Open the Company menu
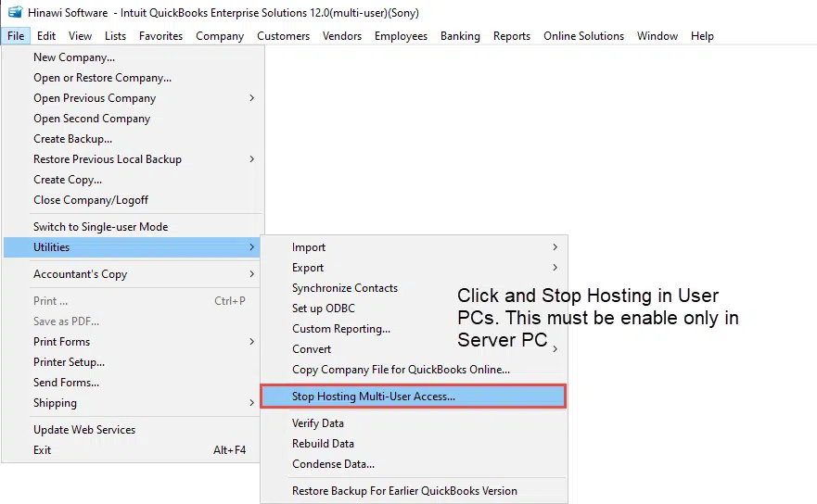The height and width of the screenshot is (504, 817). [220, 36]
